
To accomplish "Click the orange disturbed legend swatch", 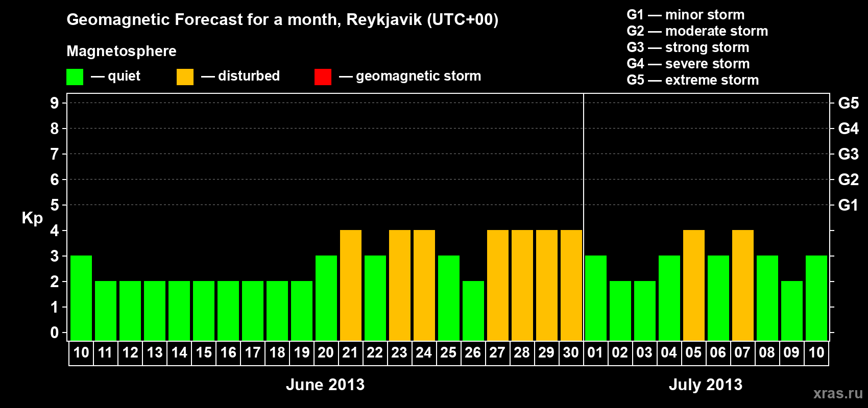I will 185,77.
